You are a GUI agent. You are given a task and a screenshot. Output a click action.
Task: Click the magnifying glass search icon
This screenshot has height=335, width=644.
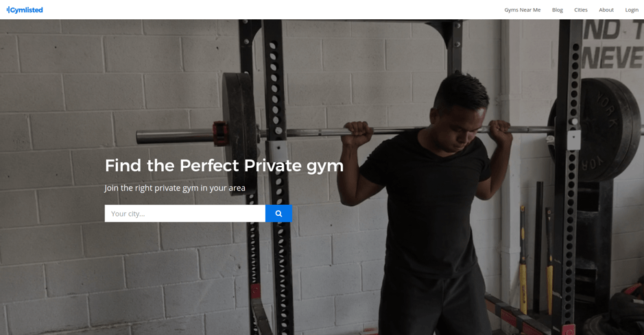(278, 214)
